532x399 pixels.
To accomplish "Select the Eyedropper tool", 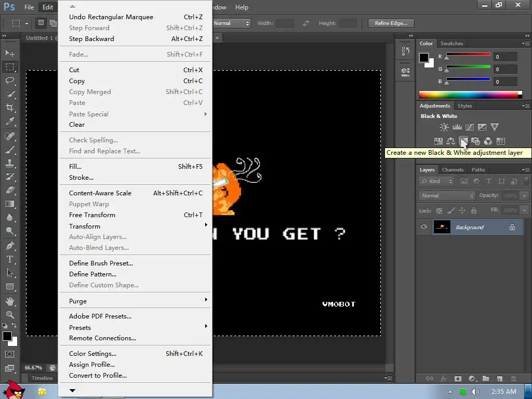I will point(10,121).
